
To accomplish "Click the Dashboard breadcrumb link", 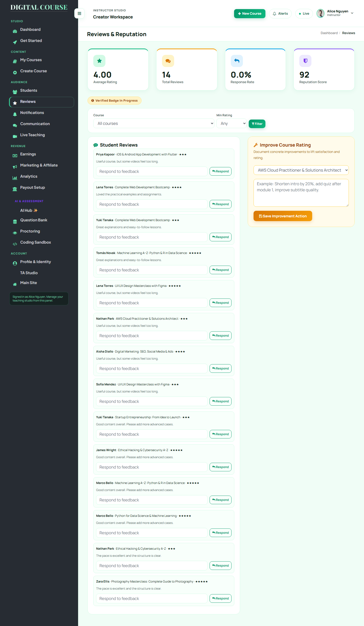I will coord(329,33).
